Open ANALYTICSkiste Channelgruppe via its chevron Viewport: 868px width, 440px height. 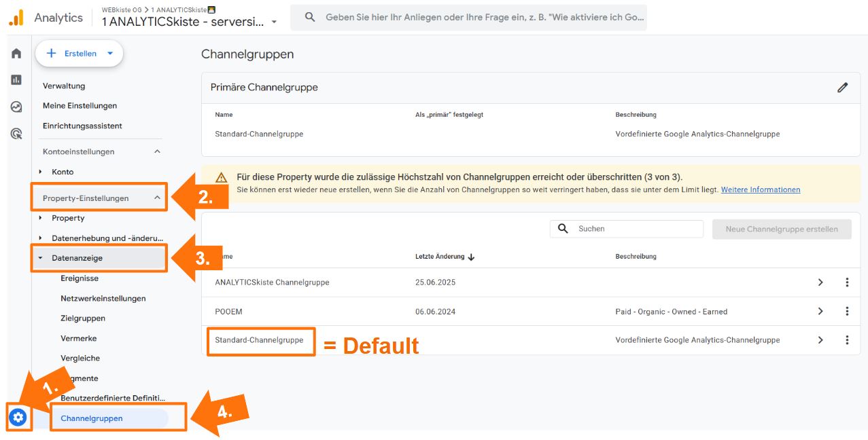[x=820, y=282]
